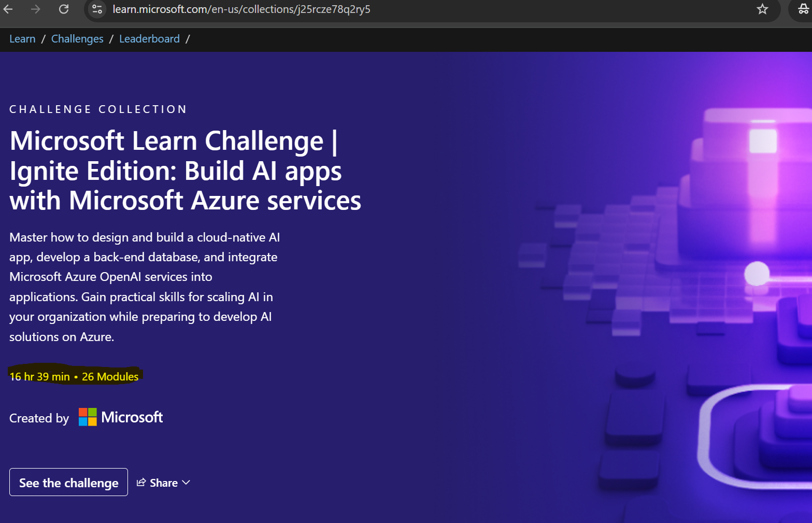Open the incognito profile icon
Screen dimensions: 812x523
[x=803, y=9]
